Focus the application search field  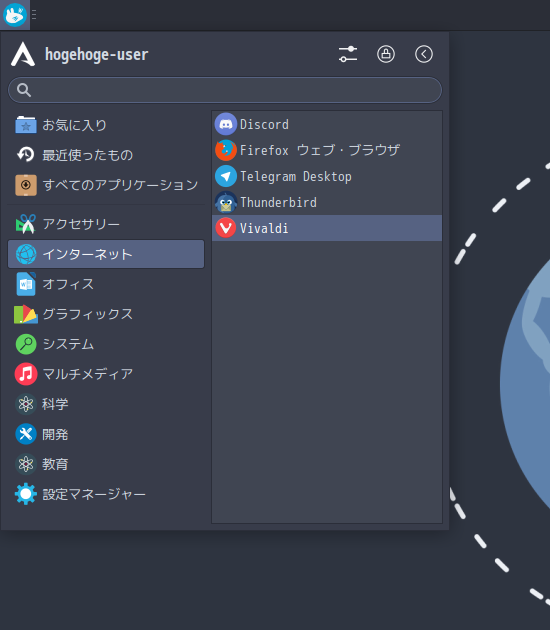point(225,90)
